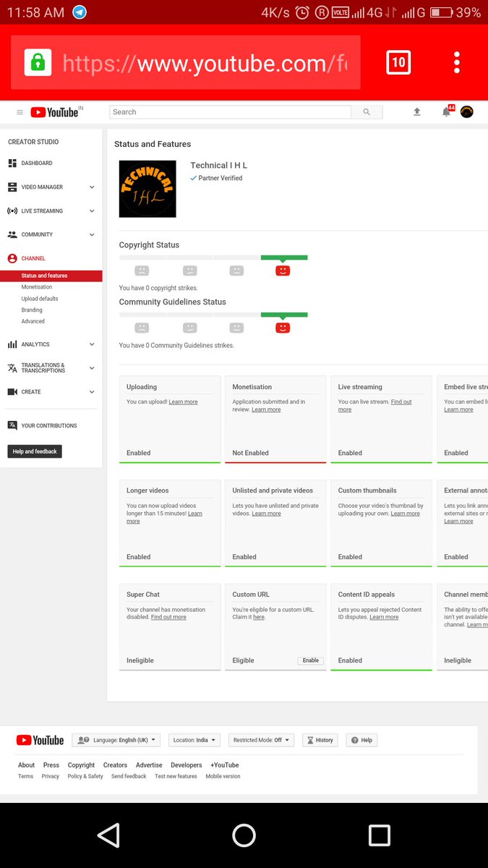Image resolution: width=488 pixels, height=868 pixels.
Task: Expand the Video Manager section chevron
Action: pos(92,187)
